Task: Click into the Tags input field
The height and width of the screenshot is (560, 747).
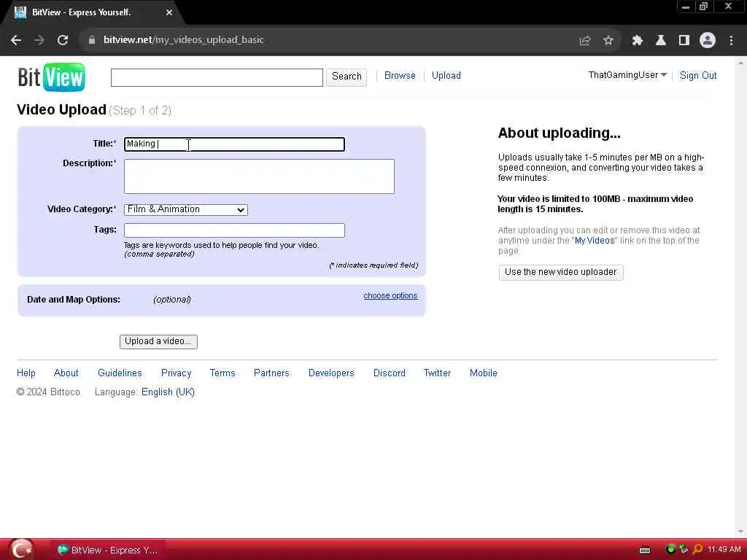Action: (x=234, y=230)
